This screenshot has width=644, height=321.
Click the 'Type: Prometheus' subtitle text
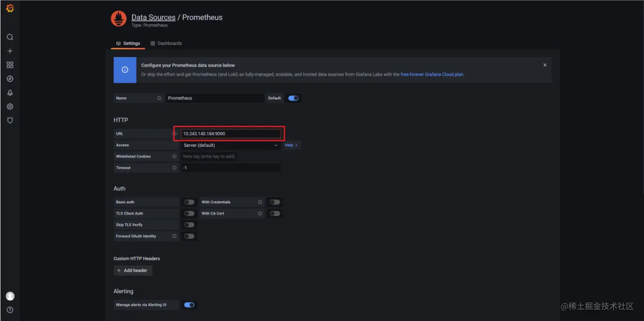coord(149,26)
